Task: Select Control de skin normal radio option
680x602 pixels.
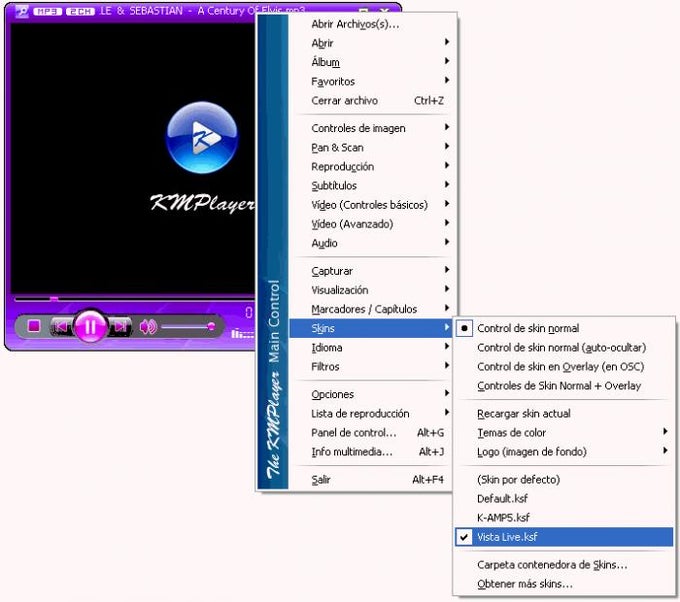Action: (564, 328)
